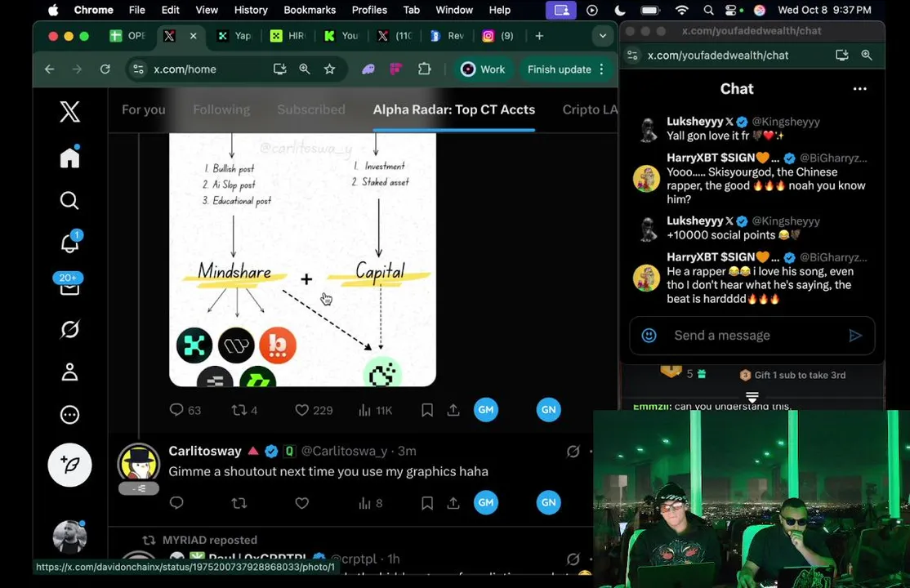The width and height of the screenshot is (910, 588).
Task: Bookmark Carlitosway's shoutout post
Action: point(427,503)
